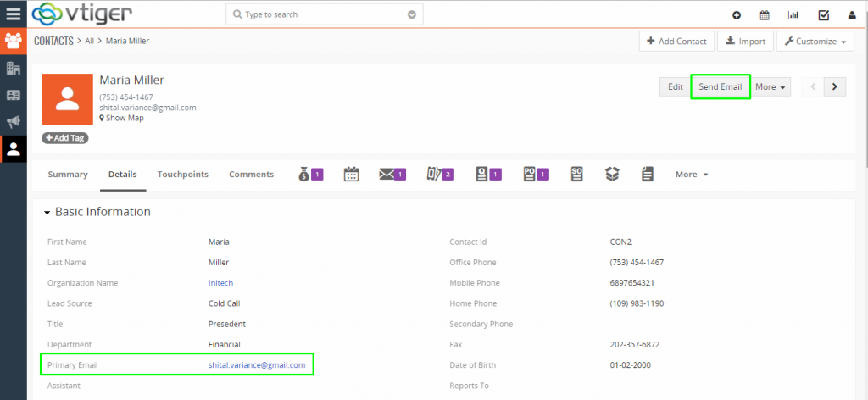868x400 pixels.
Task: Go to previous contact record arrow
Action: pyautogui.click(x=813, y=86)
